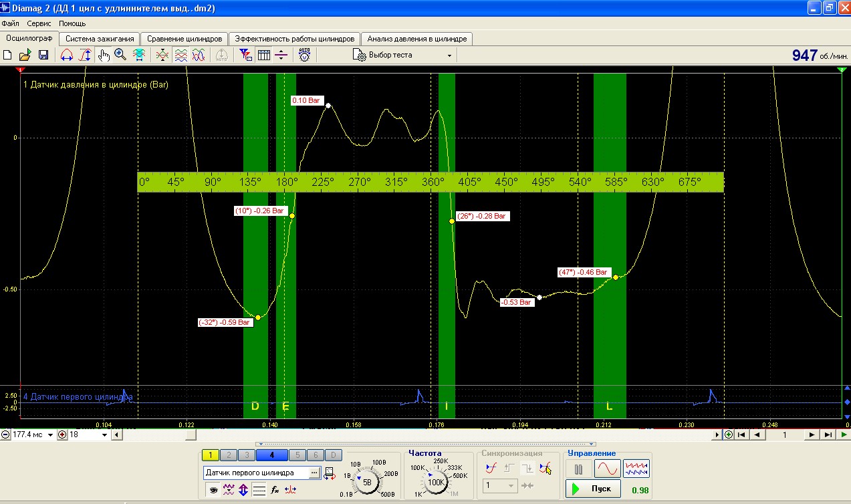This screenshot has width=851, height=504.
Task: Activate the hand pan tool
Action: [104, 55]
